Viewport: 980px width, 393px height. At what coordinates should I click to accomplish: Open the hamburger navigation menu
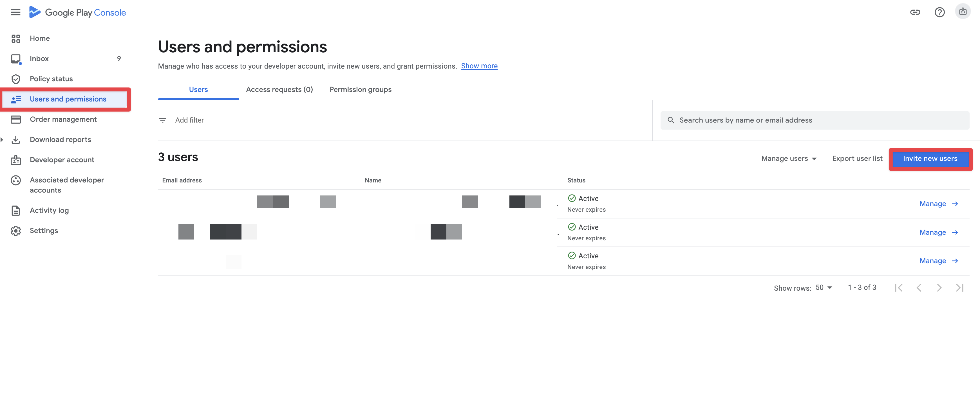point(15,12)
